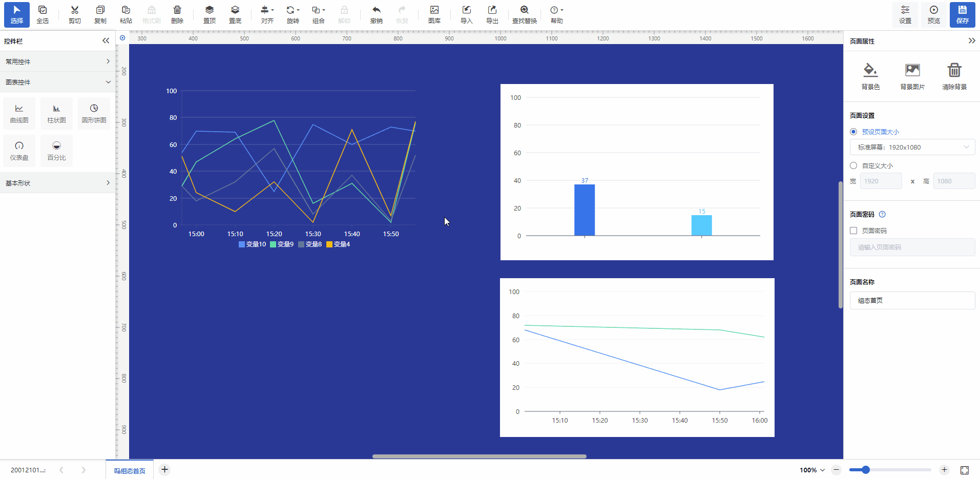Open 查找替换 find and replace
Screen dimensions: 980x479
click(525, 14)
